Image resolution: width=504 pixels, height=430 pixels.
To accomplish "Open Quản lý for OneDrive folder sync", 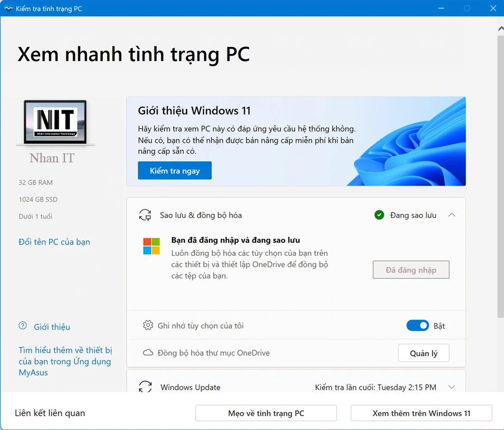I will (424, 353).
